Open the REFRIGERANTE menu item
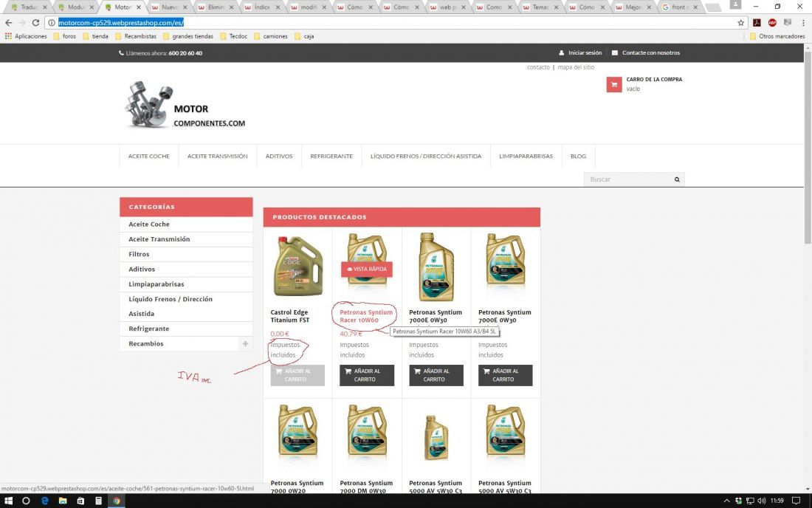The image size is (812, 508). 331,156
